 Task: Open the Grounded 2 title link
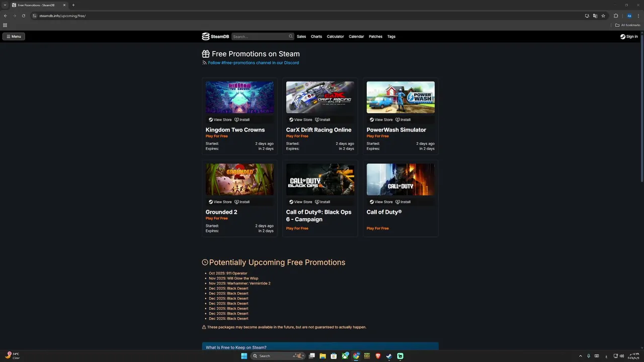coord(221,212)
